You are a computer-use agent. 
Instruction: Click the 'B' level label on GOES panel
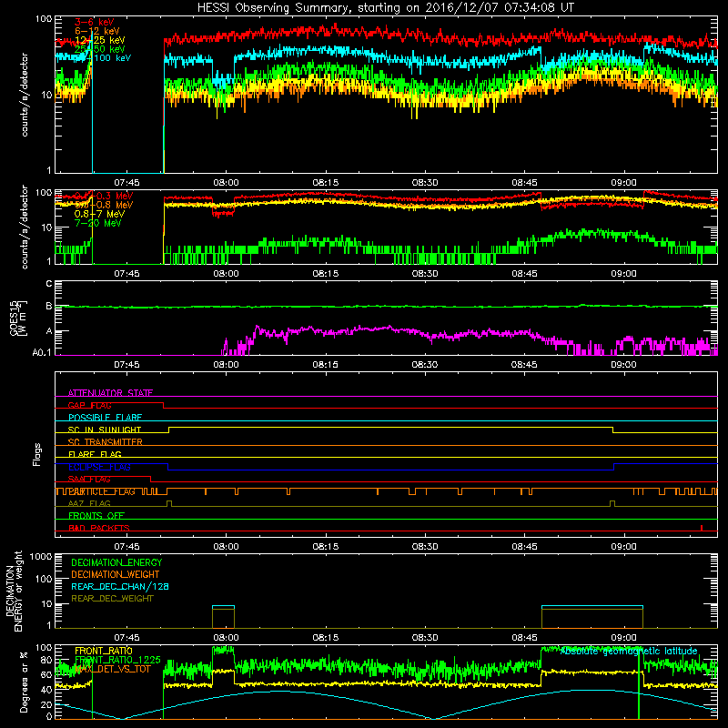[x=49, y=306]
